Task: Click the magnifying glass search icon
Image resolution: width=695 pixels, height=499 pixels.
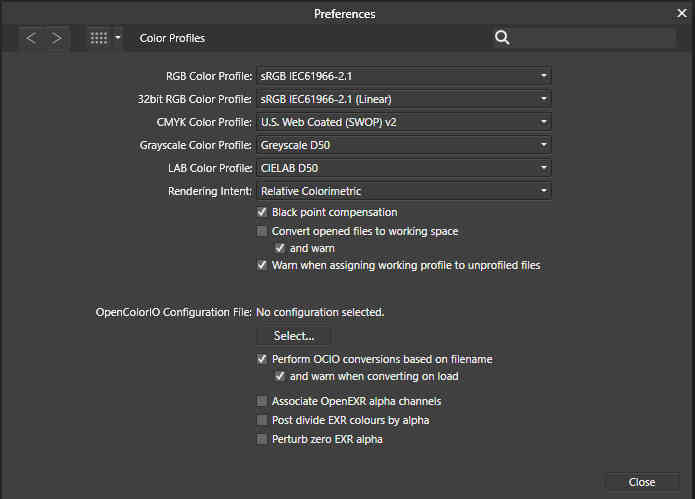Action: [502, 38]
